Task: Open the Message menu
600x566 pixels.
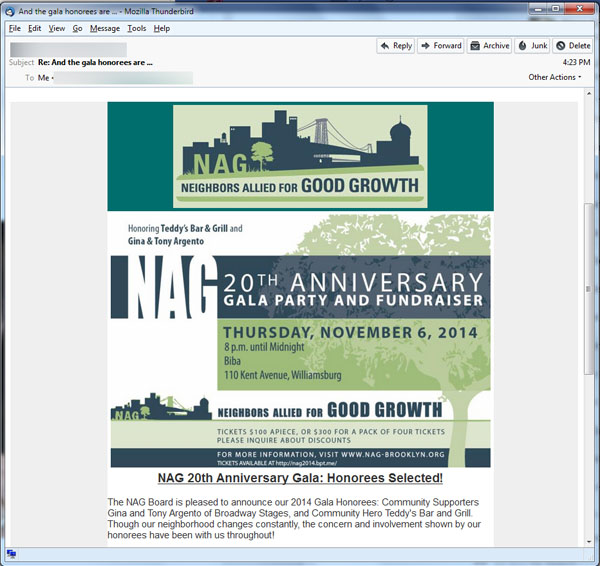Action: click(105, 29)
